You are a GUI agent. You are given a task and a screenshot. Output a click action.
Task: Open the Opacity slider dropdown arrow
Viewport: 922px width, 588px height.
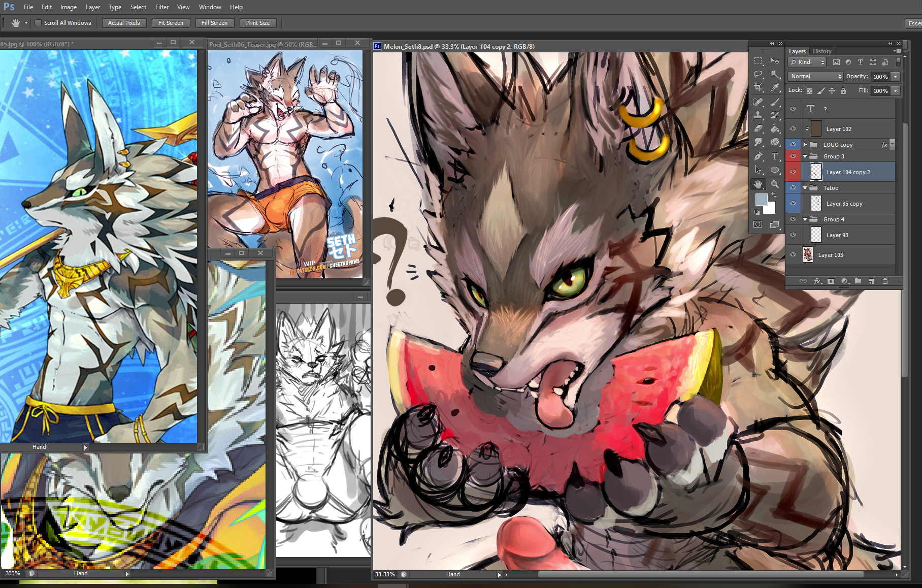click(896, 77)
